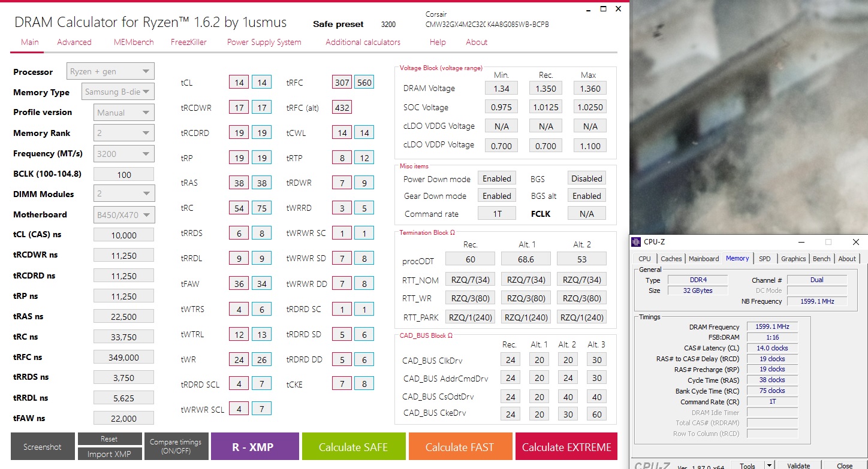868x469 pixels.
Task: Select the CPU tab in CPU-Z
Action: 644,259
